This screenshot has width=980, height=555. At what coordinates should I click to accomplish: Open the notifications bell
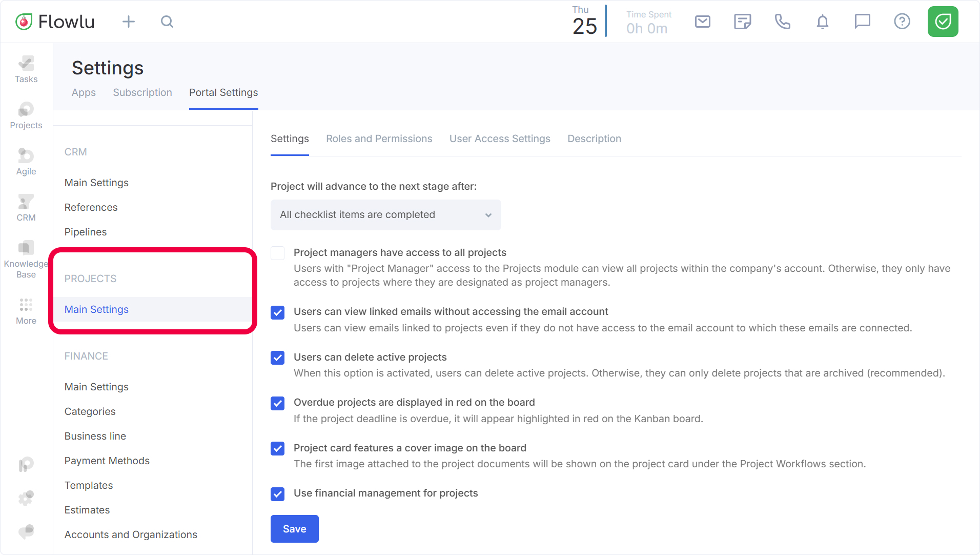(x=822, y=22)
